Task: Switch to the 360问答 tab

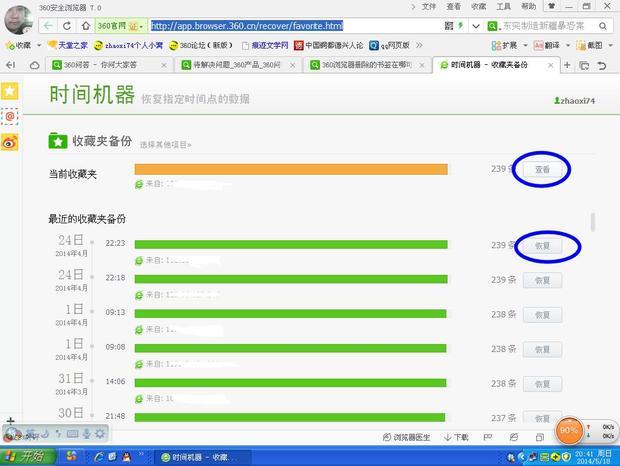Action: [x=105, y=65]
